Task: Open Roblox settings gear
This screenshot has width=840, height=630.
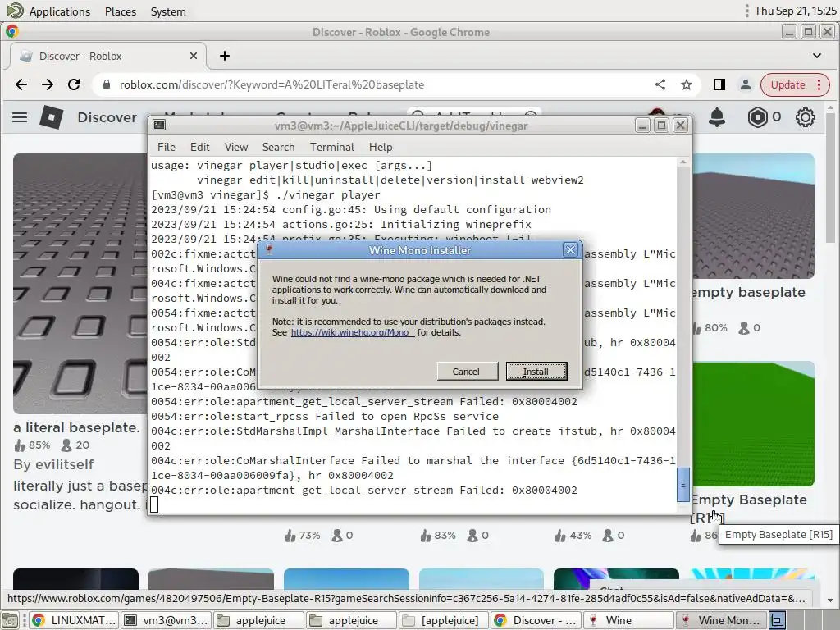Action: 806,116
